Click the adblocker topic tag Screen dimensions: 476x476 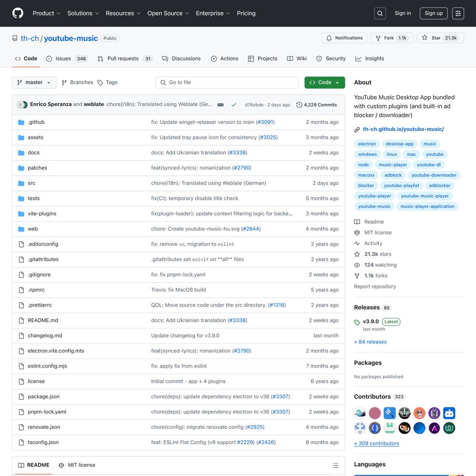pos(439,186)
